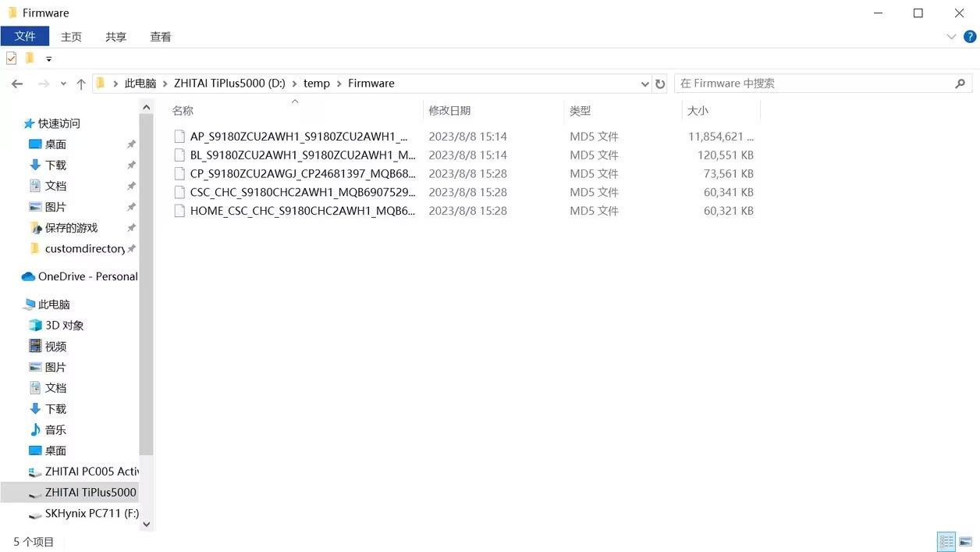Go back with the Back arrow
Image resolution: width=980 pixels, height=552 pixels.
point(17,84)
